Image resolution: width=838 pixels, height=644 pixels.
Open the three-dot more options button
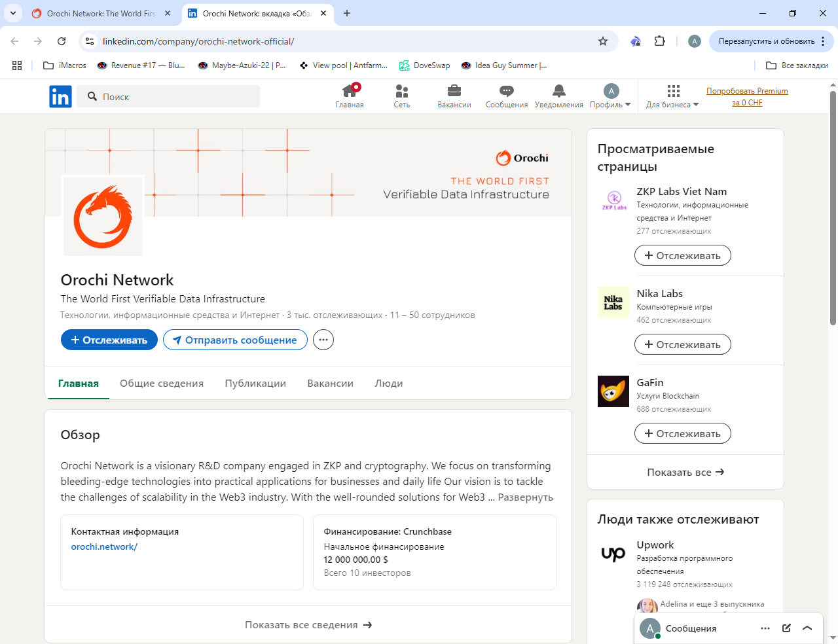[323, 340]
